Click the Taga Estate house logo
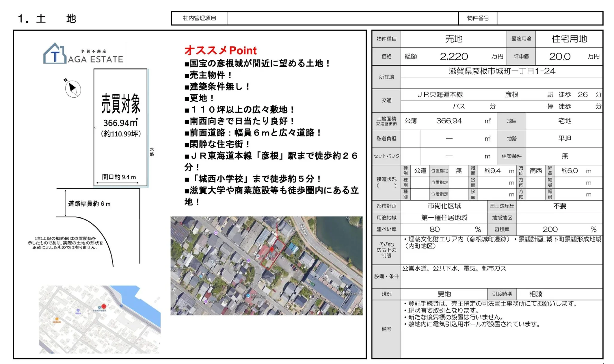Viewport: 614px width, 364px height. point(55,54)
